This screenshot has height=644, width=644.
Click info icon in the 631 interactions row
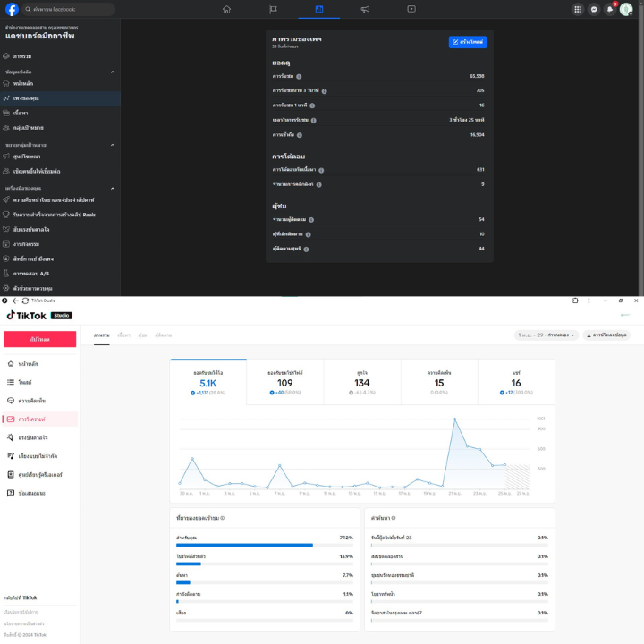(x=321, y=170)
